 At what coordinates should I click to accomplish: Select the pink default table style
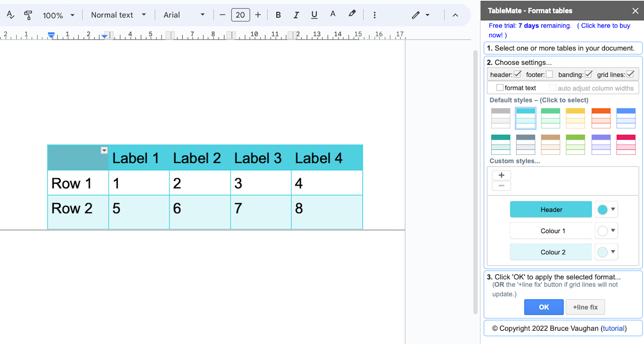pos(626,145)
